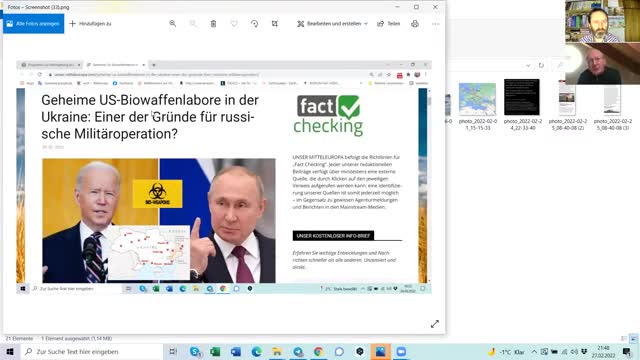Select thumbnail photo_2022-02-25_08-40-08 (2)

[567, 98]
